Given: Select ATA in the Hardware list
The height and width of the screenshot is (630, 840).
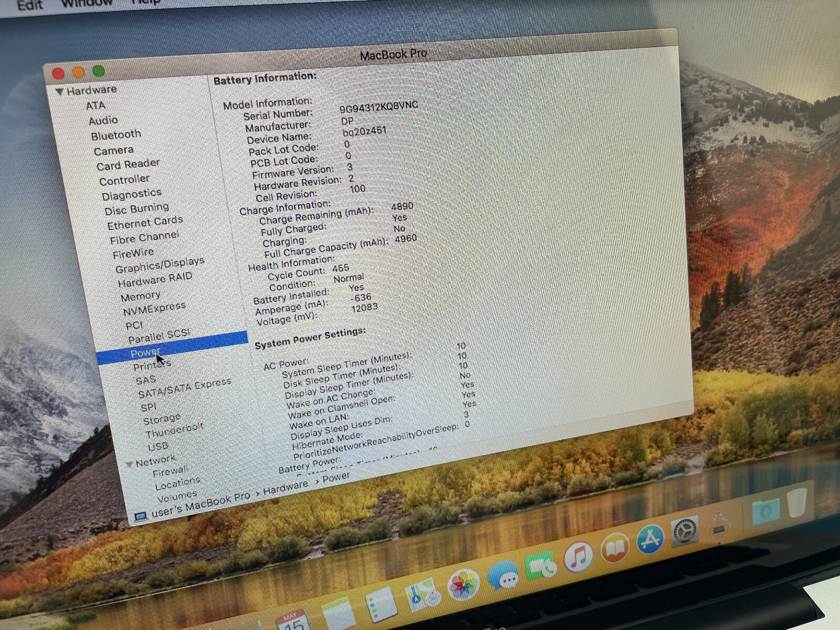Looking at the screenshot, I should coord(96,106).
